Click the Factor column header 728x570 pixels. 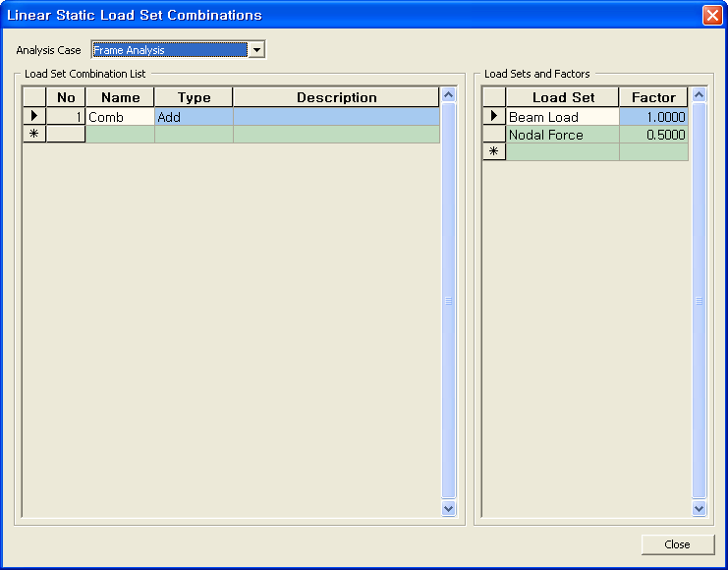pos(653,97)
